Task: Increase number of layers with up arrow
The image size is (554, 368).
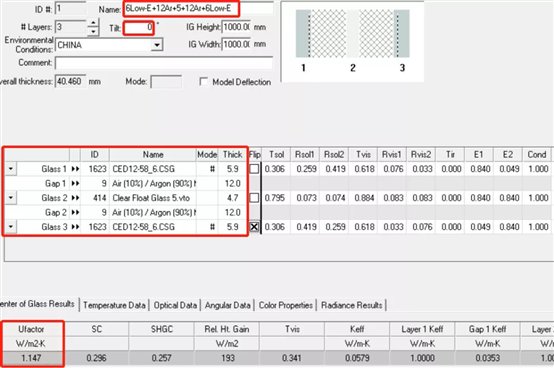Action: click(93, 23)
